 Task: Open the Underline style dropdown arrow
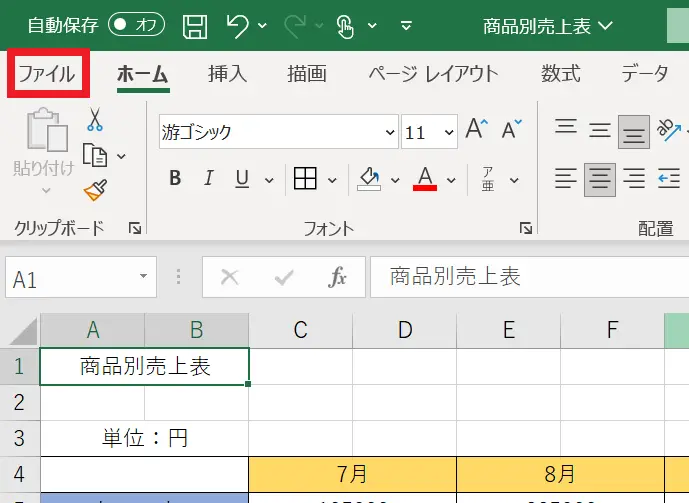click(269, 180)
